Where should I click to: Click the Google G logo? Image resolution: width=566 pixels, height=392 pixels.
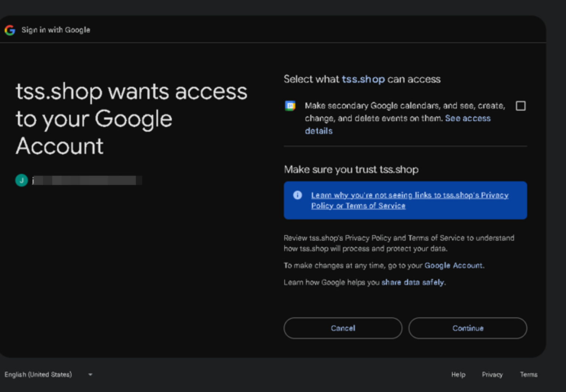(x=10, y=30)
